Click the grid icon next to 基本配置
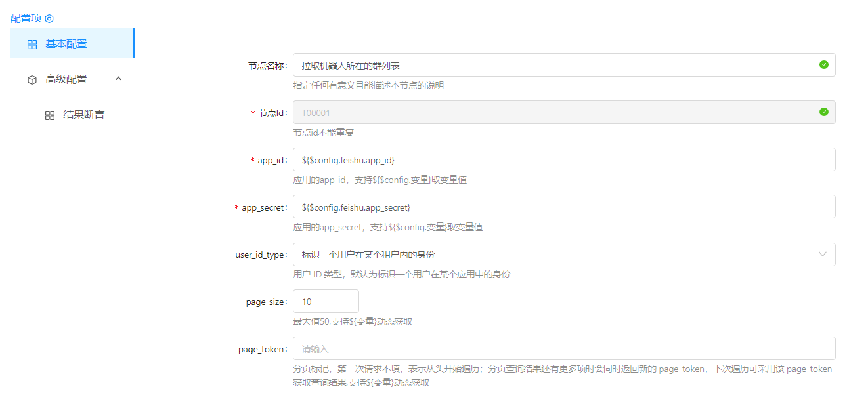 click(x=32, y=45)
